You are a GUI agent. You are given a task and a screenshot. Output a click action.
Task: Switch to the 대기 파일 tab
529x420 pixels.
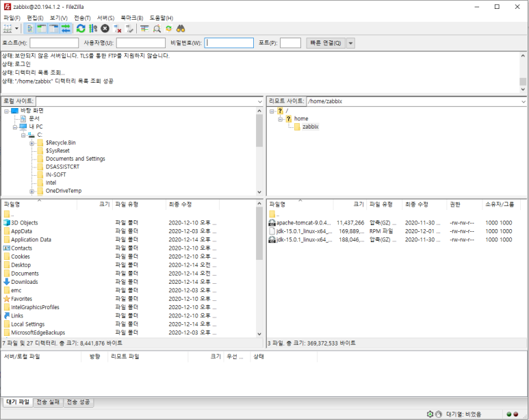[18, 402]
